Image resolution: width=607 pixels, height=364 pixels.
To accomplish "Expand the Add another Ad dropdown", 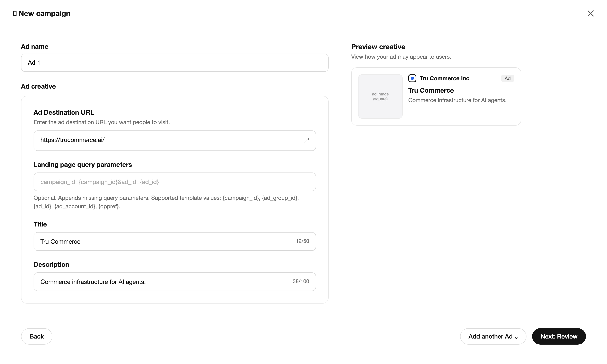I will (493, 336).
